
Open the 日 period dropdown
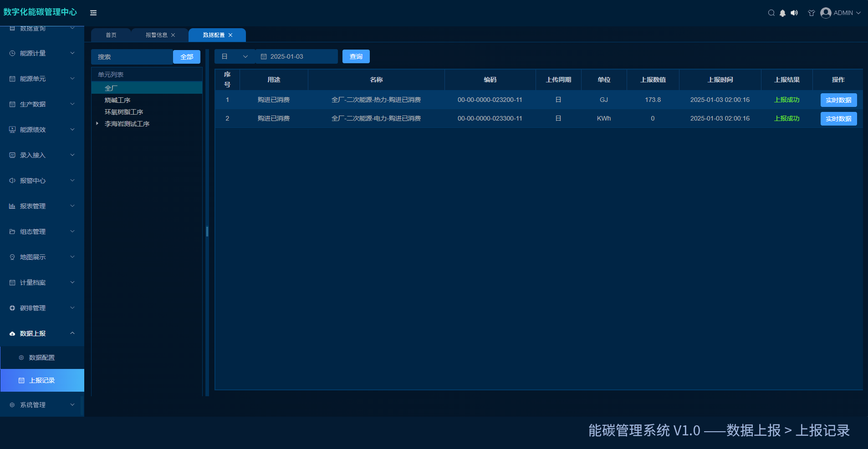(x=235, y=56)
